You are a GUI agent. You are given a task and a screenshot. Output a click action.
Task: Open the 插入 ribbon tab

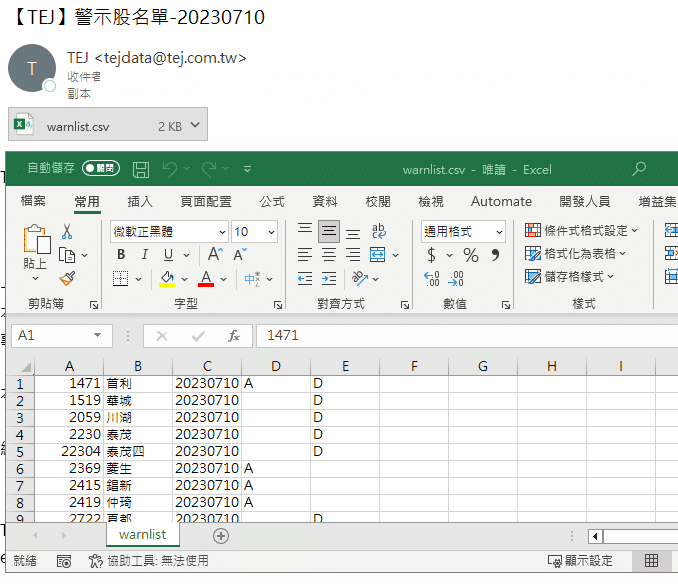[140, 201]
